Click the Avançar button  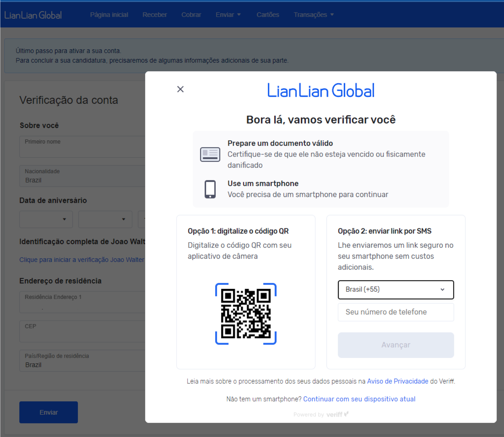[x=396, y=345]
